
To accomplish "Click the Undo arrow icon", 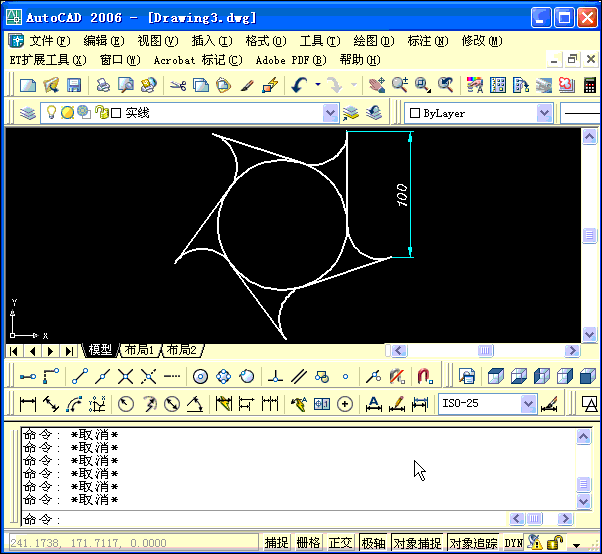I will point(299,86).
